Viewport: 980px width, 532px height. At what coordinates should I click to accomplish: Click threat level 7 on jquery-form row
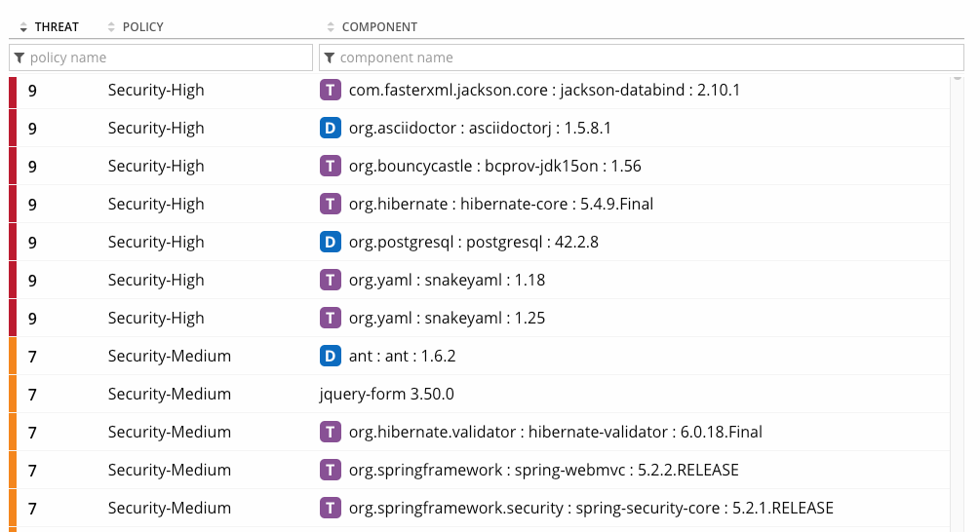click(x=32, y=395)
